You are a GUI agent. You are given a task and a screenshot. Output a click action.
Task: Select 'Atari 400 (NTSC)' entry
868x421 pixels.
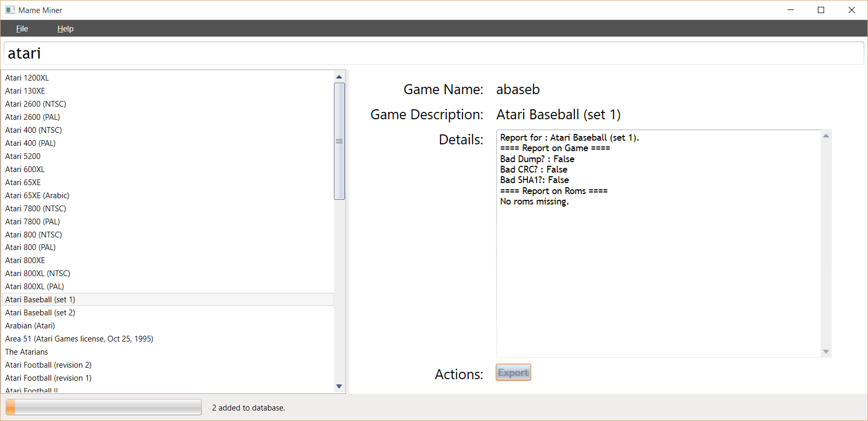point(168,130)
